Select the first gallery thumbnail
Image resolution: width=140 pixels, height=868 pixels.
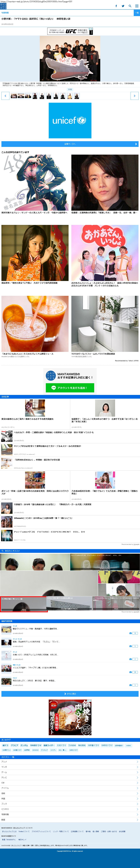click(x=14, y=96)
